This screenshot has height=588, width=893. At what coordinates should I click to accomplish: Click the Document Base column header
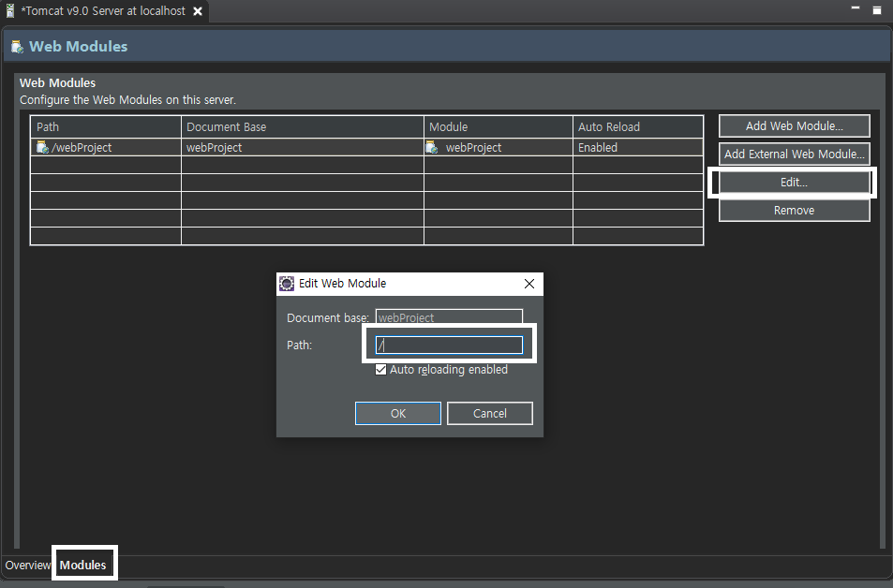[x=303, y=127]
